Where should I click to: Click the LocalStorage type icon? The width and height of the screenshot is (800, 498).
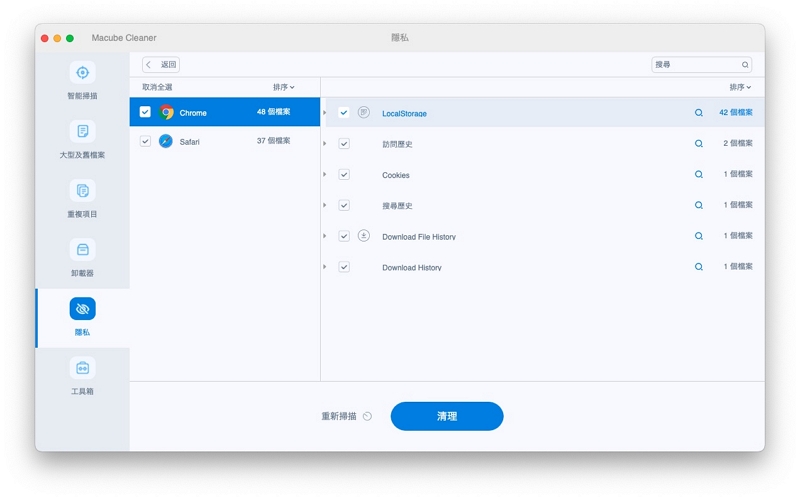click(364, 112)
